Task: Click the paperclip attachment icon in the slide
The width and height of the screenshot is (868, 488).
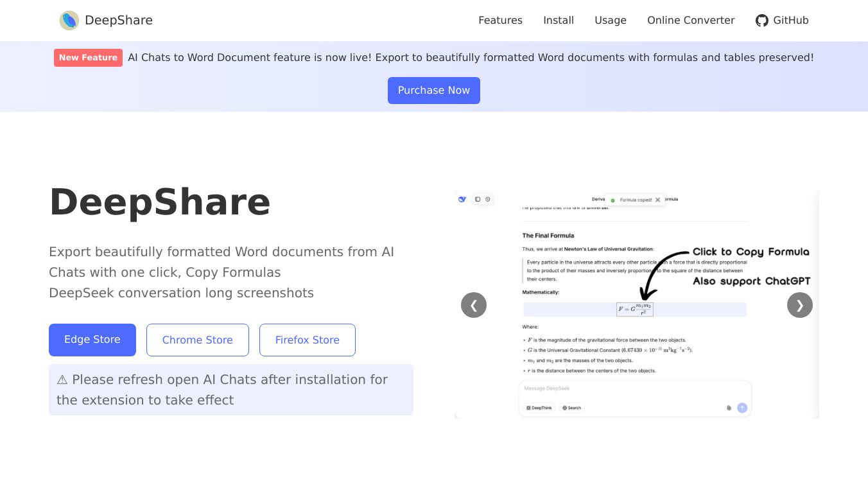Action: click(729, 408)
